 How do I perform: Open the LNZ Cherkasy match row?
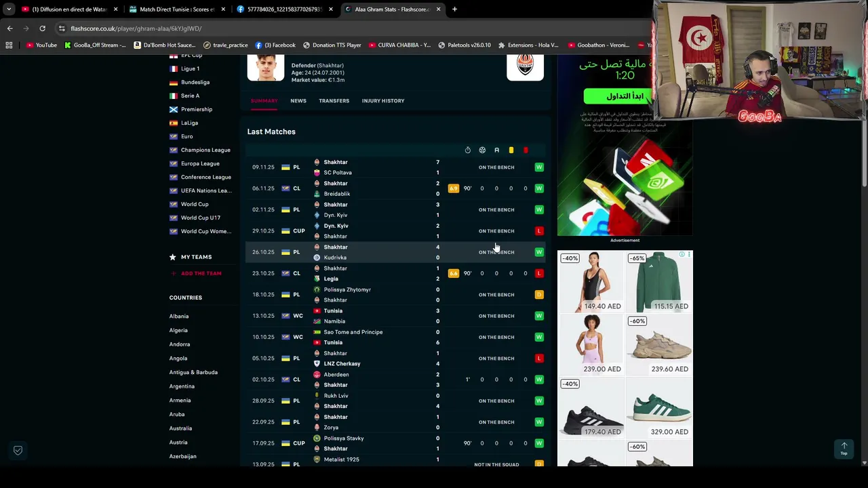pyautogui.click(x=395, y=359)
